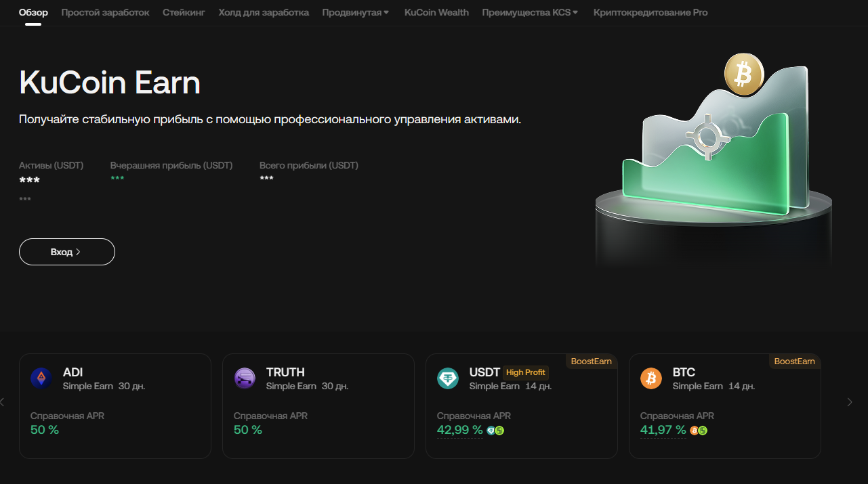Select the KuCoin Wealth tab
This screenshot has width=868, height=484.
(x=436, y=12)
